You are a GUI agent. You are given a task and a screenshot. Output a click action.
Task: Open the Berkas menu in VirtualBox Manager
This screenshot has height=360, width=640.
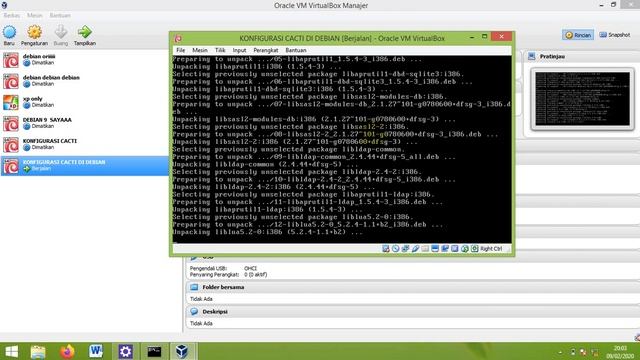coord(11,16)
